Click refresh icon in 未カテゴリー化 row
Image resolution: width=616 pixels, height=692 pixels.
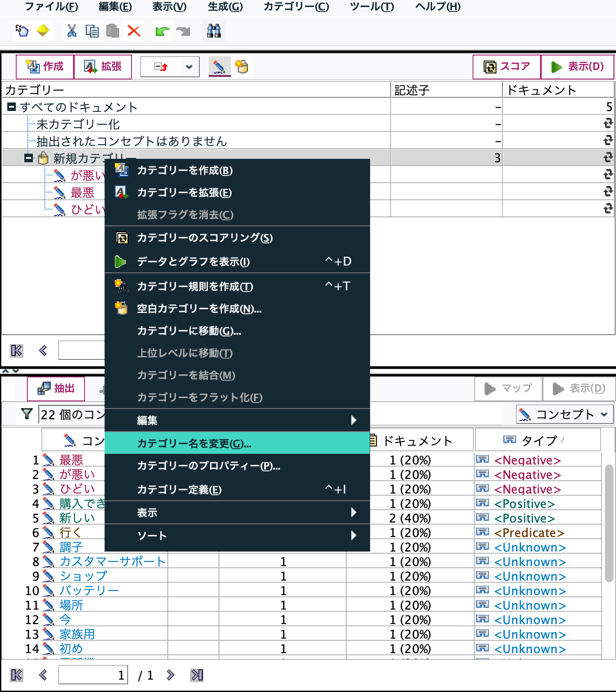click(608, 124)
